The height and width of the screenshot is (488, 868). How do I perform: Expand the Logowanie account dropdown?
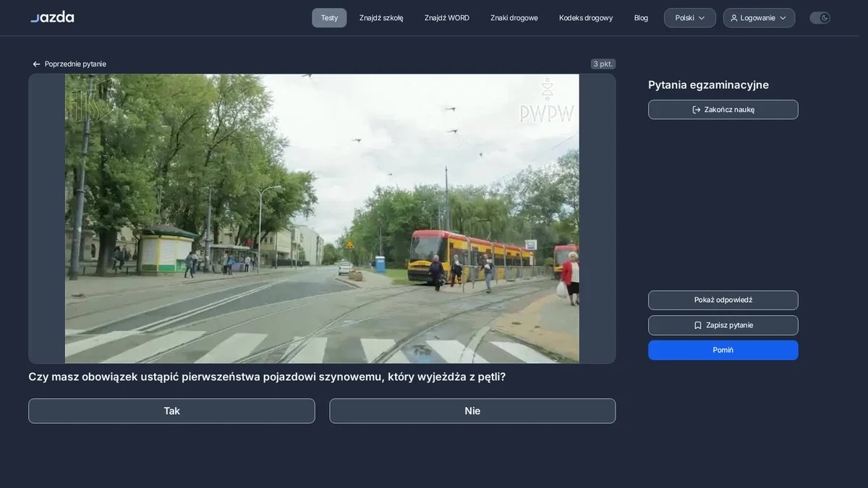click(x=759, y=18)
